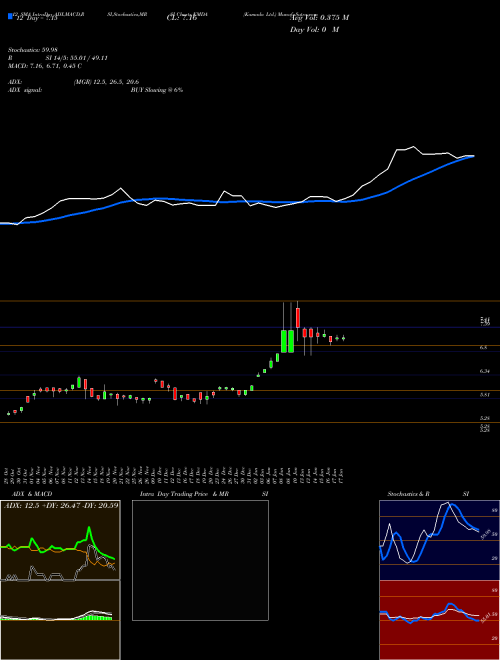Click the 6.8 price axis label
The width and height of the screenshot is (500, 660).
(x=484, y=347)
